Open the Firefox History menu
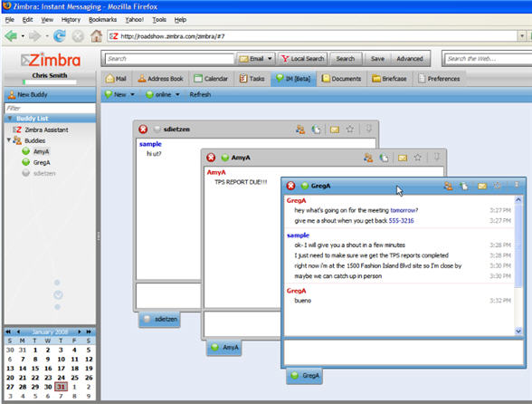This screenshot has width=532, height=404. pyautogui.click(x=71, y=20)
